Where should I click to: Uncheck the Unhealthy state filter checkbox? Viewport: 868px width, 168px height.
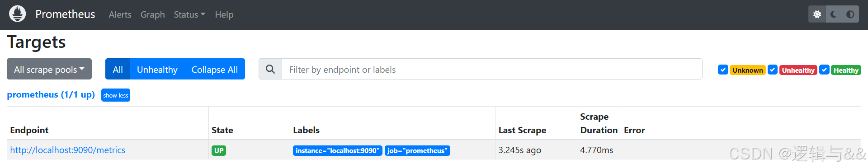773,70
